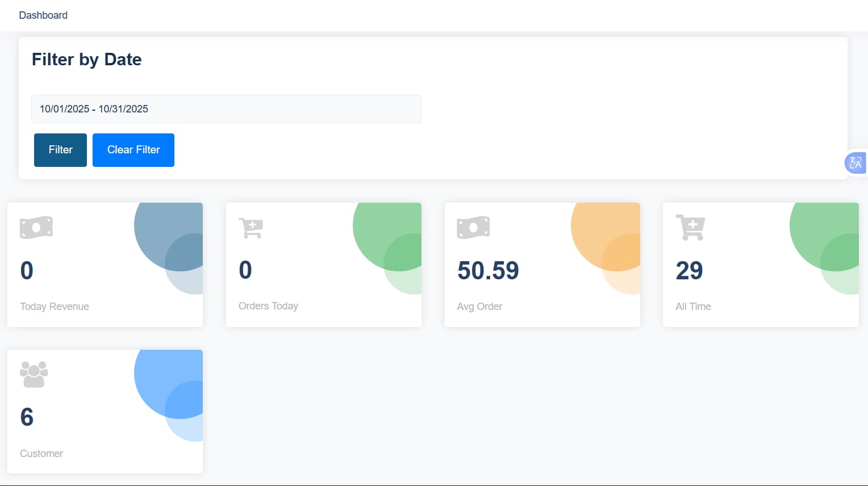Screen dimensions: 868x486
Task: Click the users group icon in Customer card
Action: tap(34, 374)
